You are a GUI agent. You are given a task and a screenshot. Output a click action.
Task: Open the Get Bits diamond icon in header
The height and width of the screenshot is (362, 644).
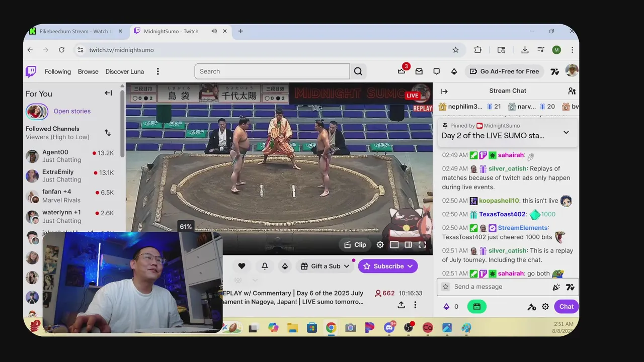click(x=454, y=71)
